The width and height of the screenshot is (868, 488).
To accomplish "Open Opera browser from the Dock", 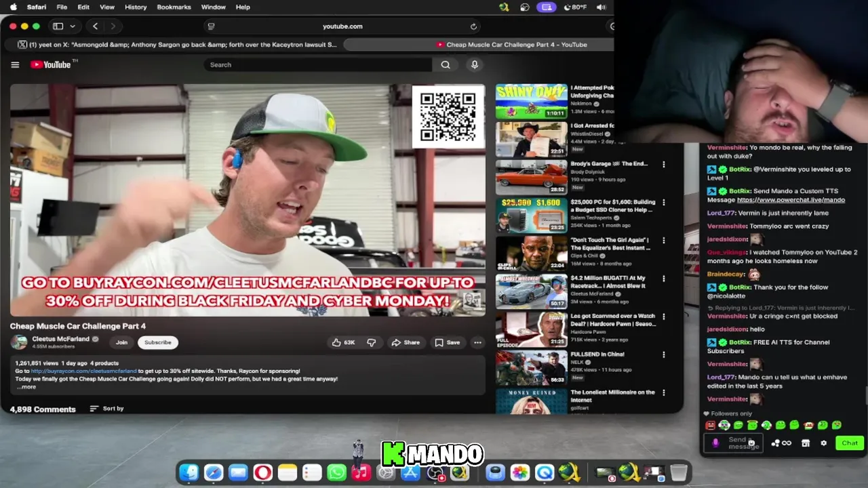I will (262, 472).
